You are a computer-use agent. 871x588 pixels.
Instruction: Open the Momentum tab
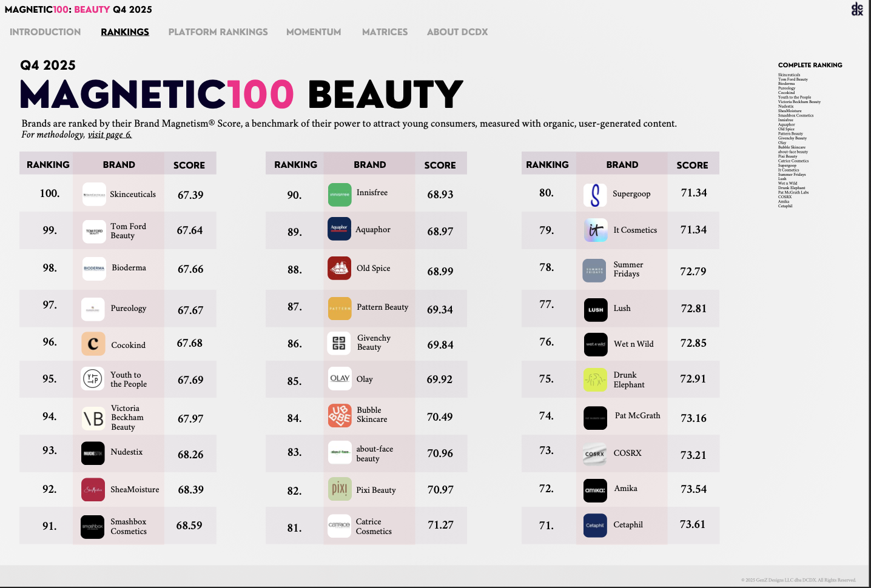(x=314, y=32)
